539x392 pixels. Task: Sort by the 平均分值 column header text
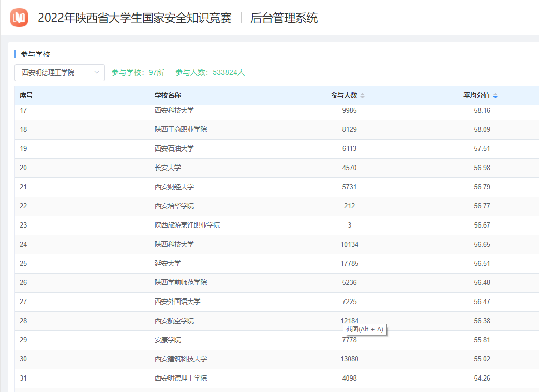[x=476, y=95]
